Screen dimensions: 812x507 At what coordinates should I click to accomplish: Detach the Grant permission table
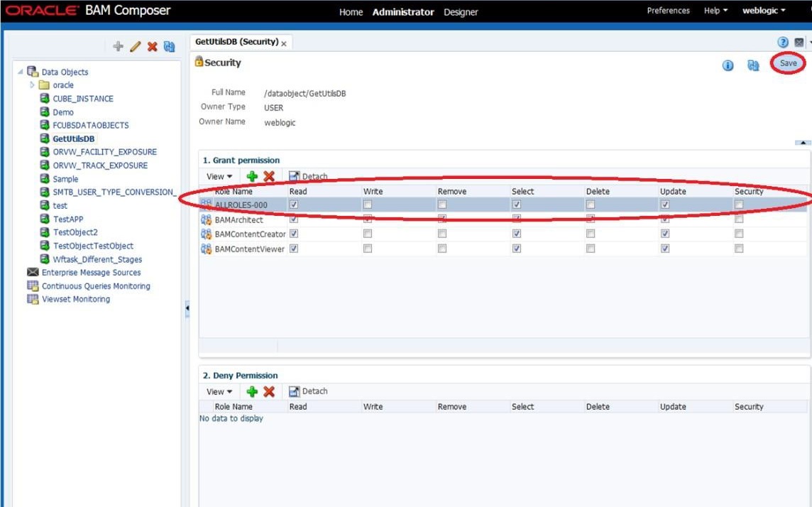pos(308,176)
